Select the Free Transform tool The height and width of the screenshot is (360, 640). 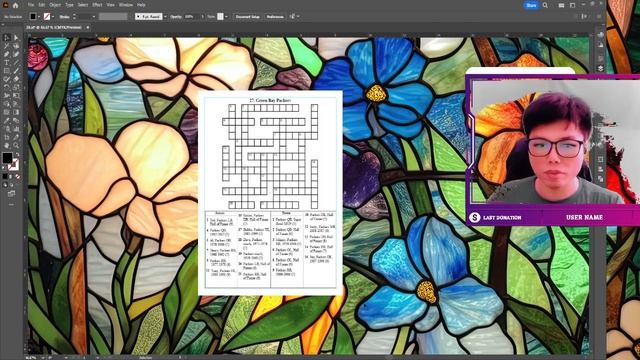pyautogui.click(x=16, y=96)
